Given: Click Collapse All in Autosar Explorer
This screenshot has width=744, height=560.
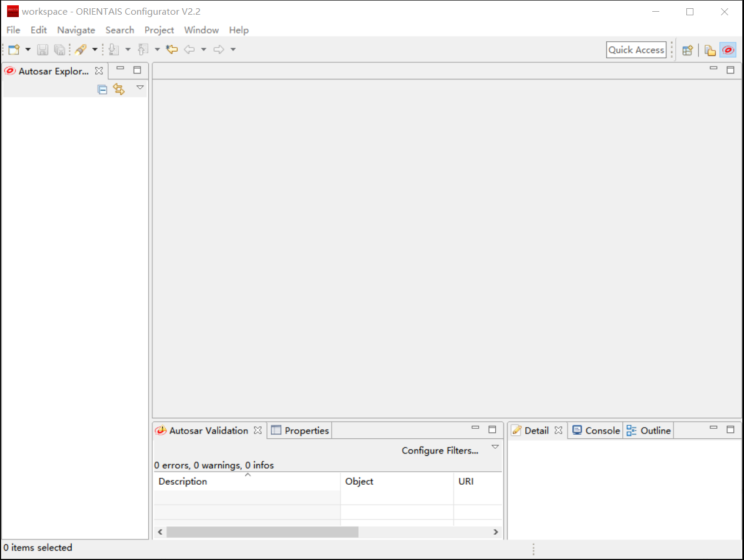Looking at the screenshot, I should pyautogui.click(x=102, y=89).
